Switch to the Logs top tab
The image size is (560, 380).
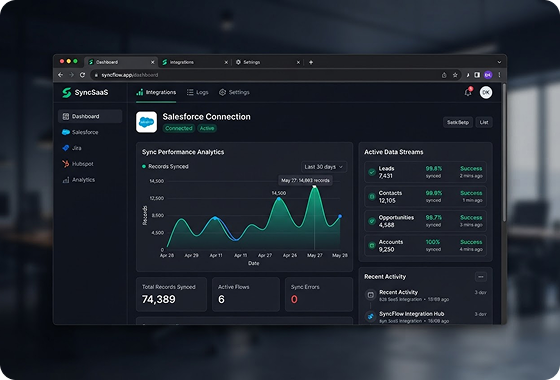[198, 92]
